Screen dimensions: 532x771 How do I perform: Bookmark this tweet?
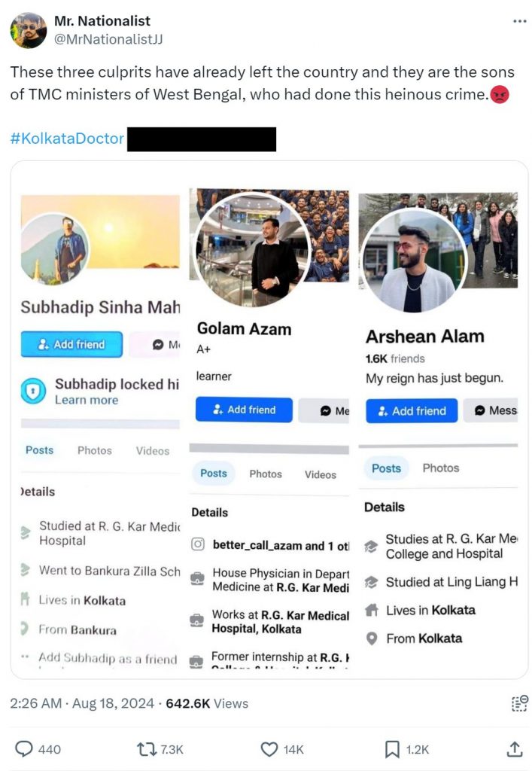click(x=392, y=749)
